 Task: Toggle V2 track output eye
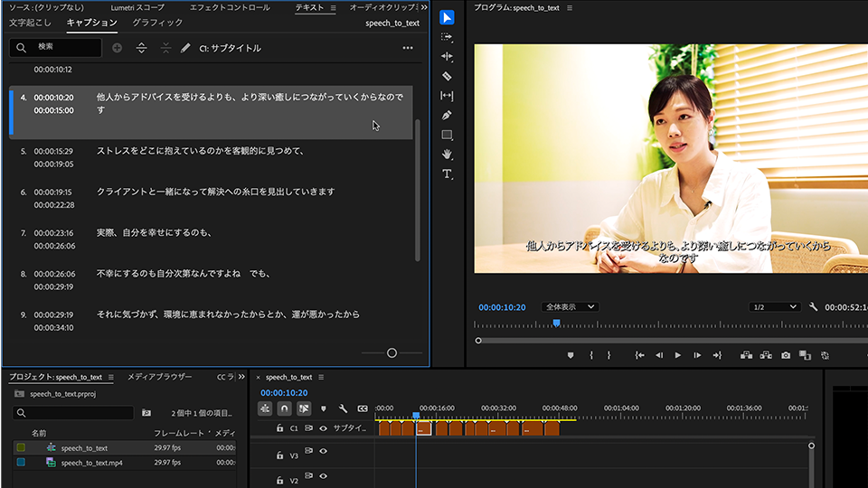tap(324, 476)
